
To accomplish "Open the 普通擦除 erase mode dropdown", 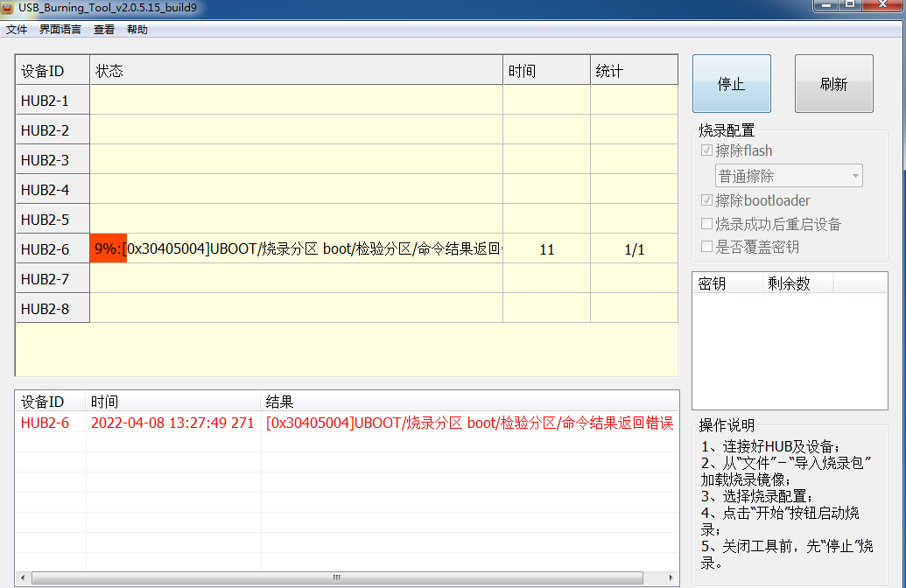I will point(789,176).
